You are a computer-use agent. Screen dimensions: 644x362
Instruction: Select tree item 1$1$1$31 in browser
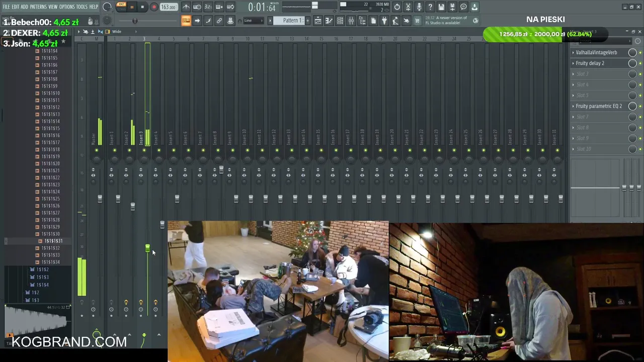[x=53, y=241]
